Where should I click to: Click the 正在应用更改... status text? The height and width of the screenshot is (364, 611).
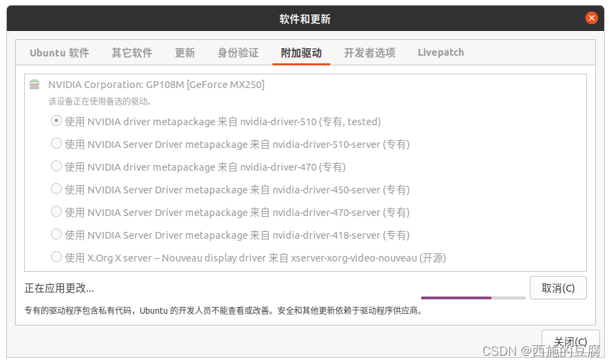coord(59,288)
